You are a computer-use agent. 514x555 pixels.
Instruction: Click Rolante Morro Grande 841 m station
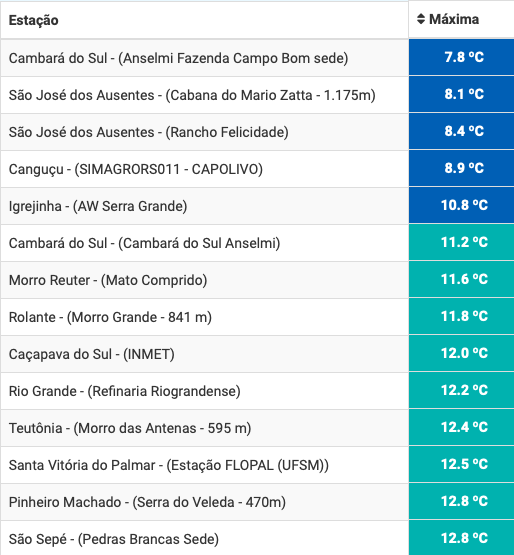coord(110,317)
